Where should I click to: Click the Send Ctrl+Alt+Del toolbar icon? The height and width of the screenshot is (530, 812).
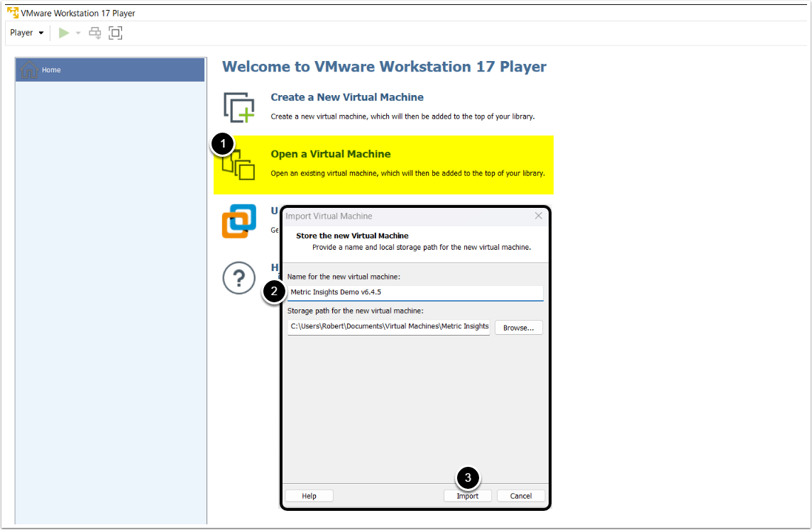coord(95,33)
